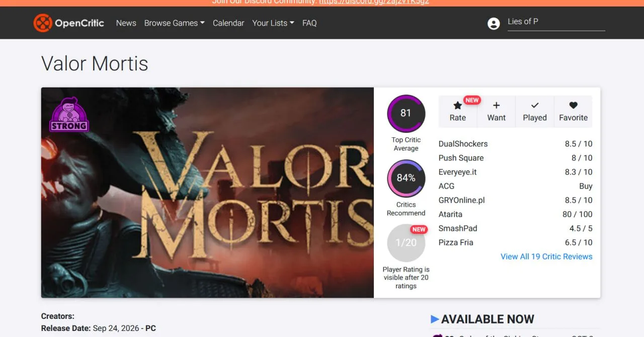
Task: Click the Strong rating badge
Action: coord(69,115)
